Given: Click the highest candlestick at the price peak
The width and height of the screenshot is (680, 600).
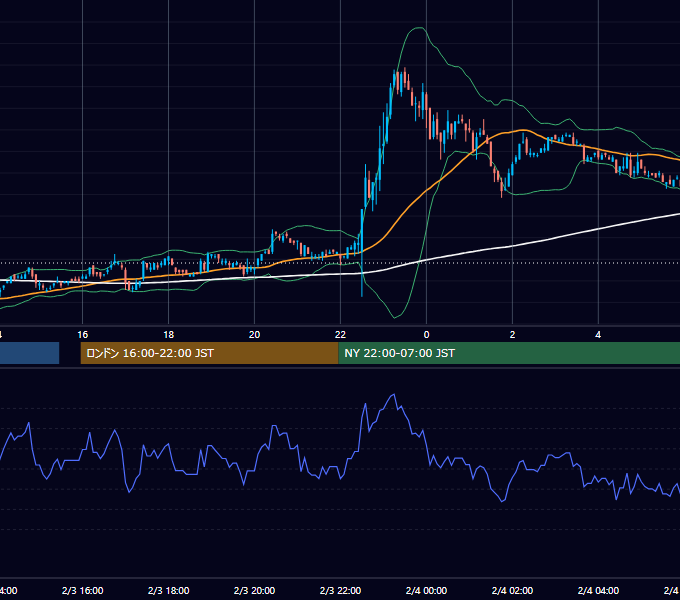Looking at the screenshot, I should pos(405,78).
